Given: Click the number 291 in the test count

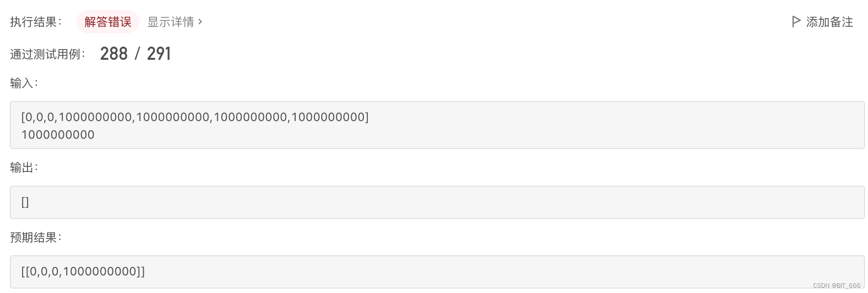Looking at the screenshot, I should pos(159,53).
